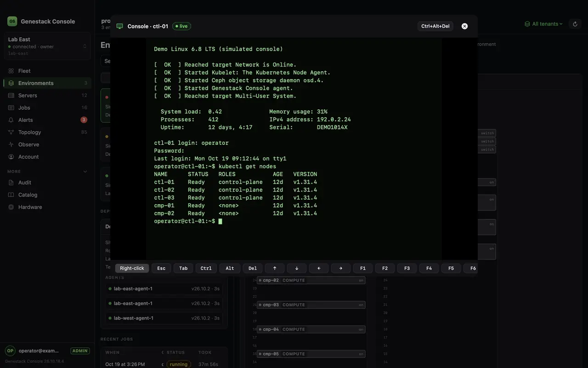Toggle the Right-click mode key
The height and width of the screenshot is (368, 588).
(x=132, y=268)
